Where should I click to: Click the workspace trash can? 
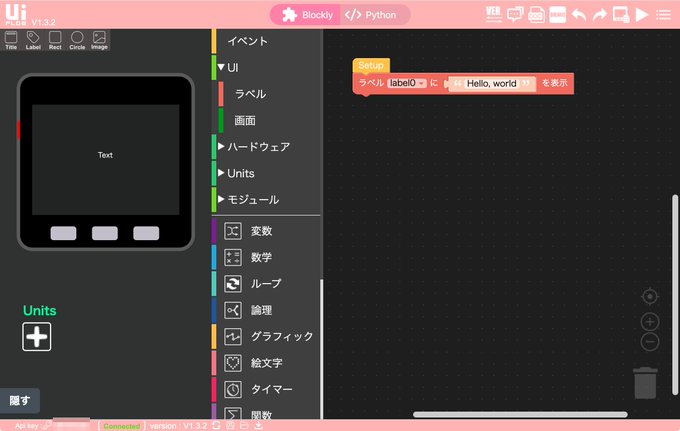pos(645,383)
